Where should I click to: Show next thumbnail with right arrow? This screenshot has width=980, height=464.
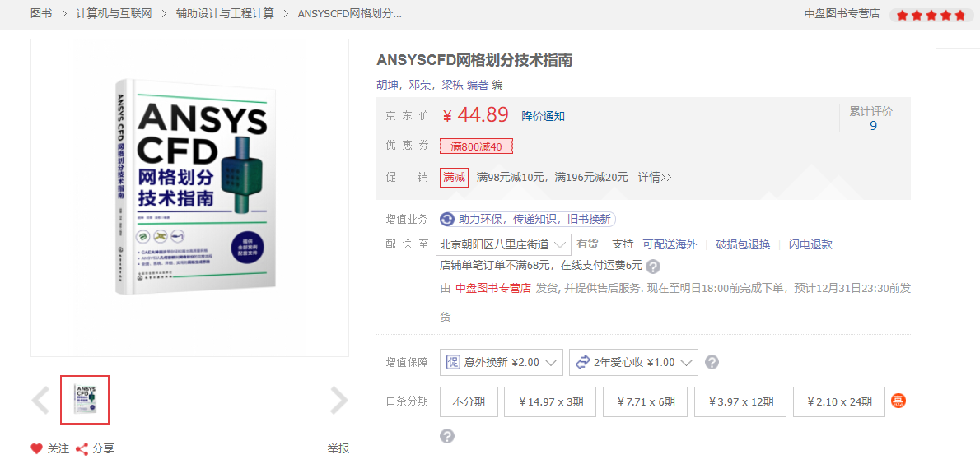coord(338,401)
